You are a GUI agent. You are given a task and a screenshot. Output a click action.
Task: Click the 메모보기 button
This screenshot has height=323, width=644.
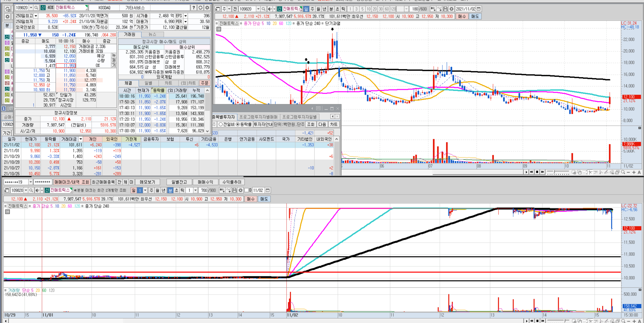[147, 182]
